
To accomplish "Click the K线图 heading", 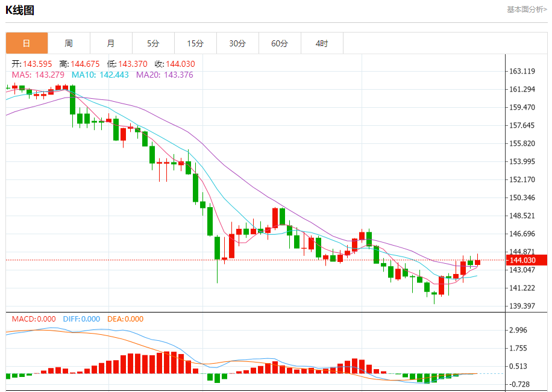I will coord(20,10).
